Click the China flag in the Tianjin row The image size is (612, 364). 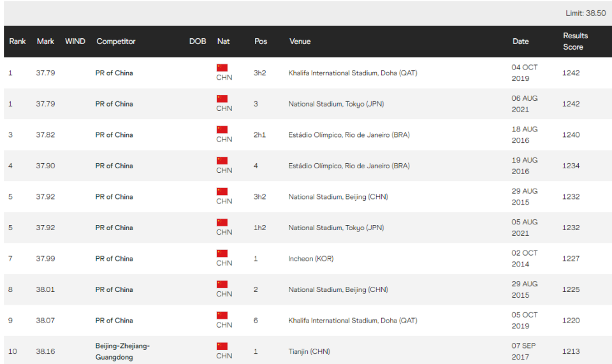222,346
